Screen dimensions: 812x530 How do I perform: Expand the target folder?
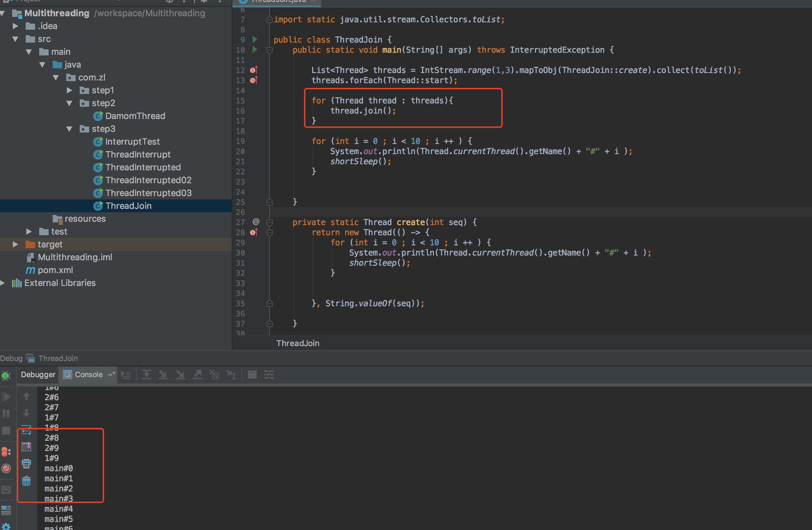tap(15, 244)
